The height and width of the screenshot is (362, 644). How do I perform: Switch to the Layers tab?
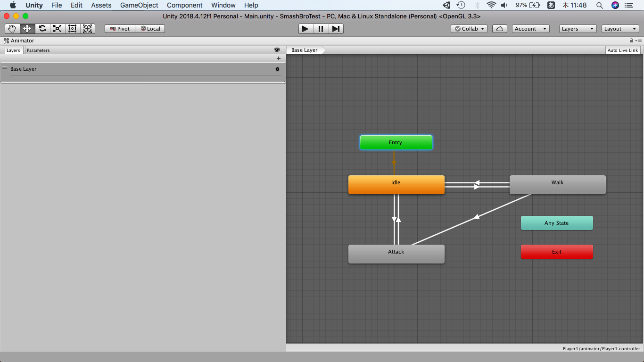[x=13, y=50]
